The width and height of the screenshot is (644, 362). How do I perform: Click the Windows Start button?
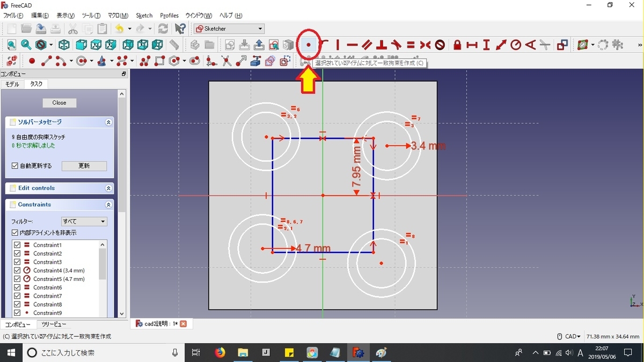(10, 352)
